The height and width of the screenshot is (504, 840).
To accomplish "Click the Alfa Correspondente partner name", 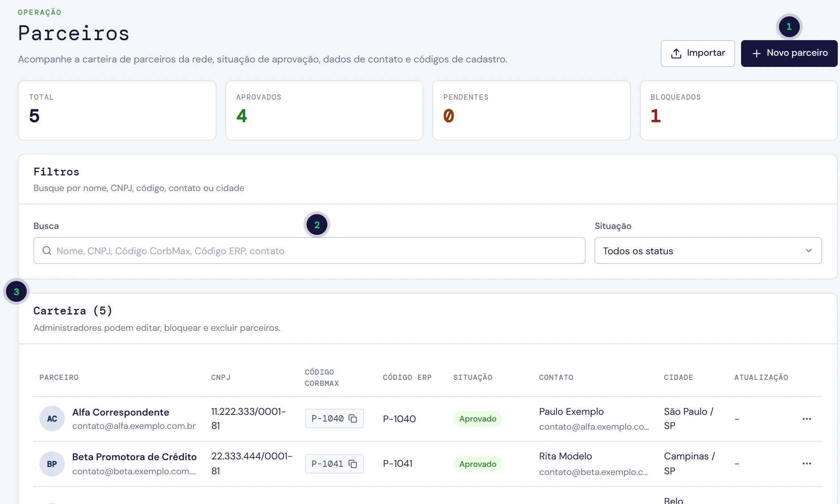I will [121, 412].
